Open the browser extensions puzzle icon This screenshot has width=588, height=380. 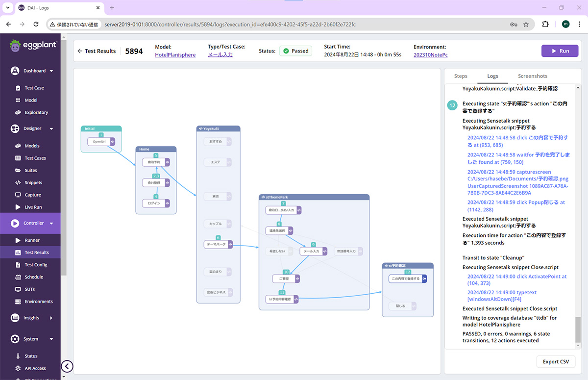click(x=545, y=24)
